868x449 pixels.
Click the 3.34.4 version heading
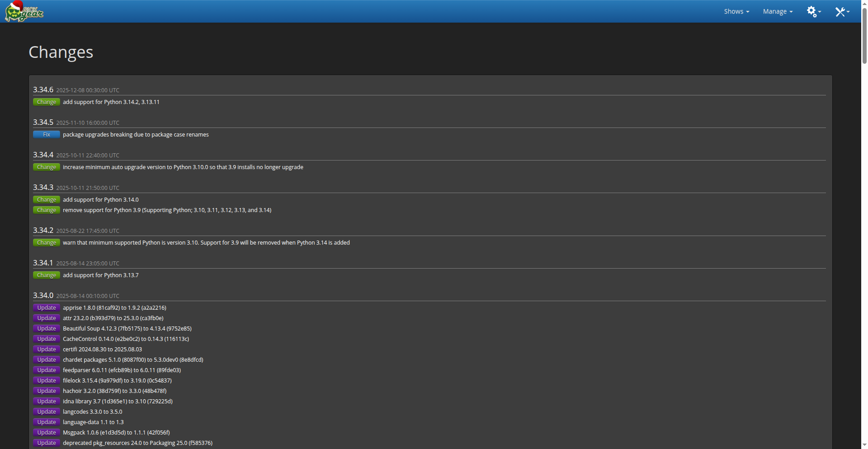tap(43, 155)
